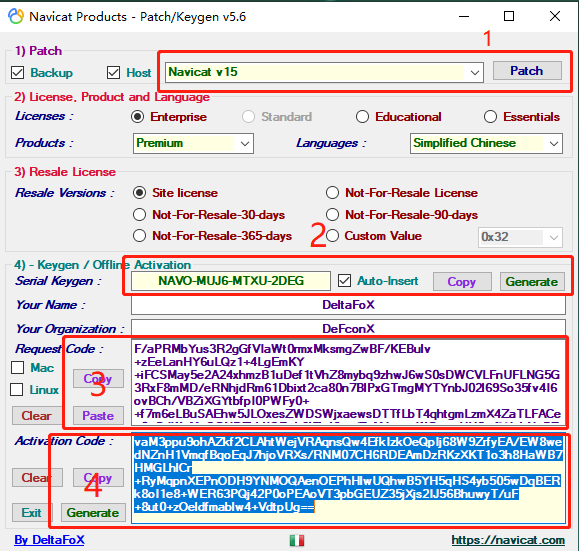The width and height of the screenshot is (579, 551).
Task: Select the Custom Value radio button
Action: pos(332,236)
